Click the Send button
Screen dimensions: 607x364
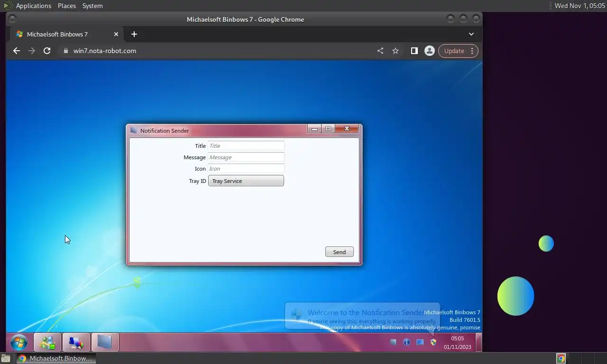[x=340, y=252]
